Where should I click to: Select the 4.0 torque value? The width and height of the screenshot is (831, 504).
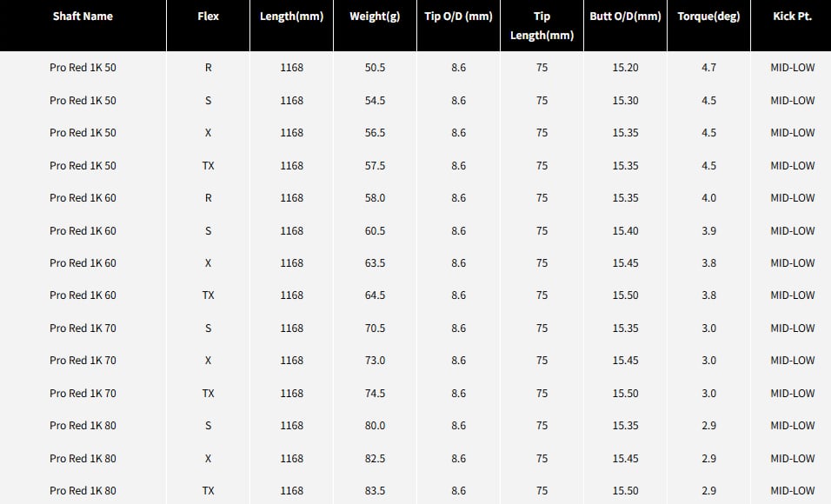click(x=708, y=198)
